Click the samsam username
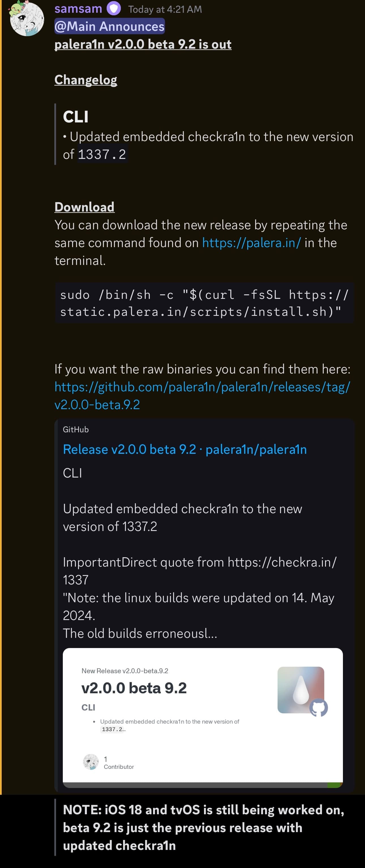 pos(78,8)
